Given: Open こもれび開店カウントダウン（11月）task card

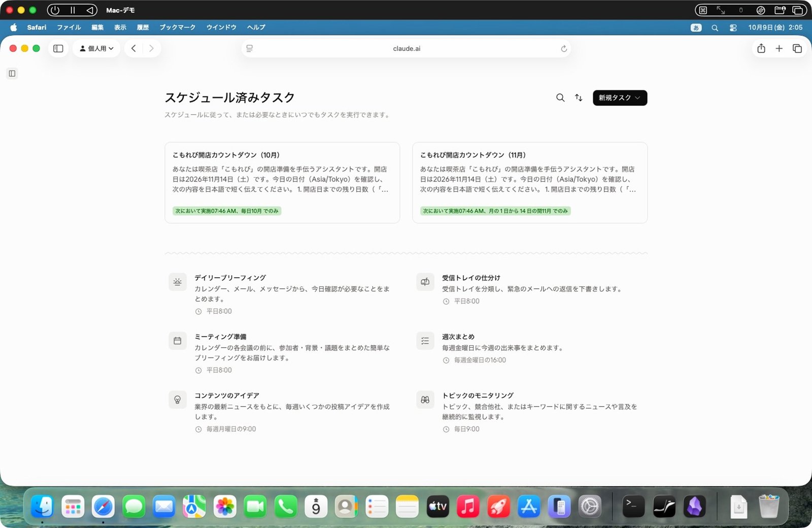Looking at the screenshot, I should click(x=530, y=183).
